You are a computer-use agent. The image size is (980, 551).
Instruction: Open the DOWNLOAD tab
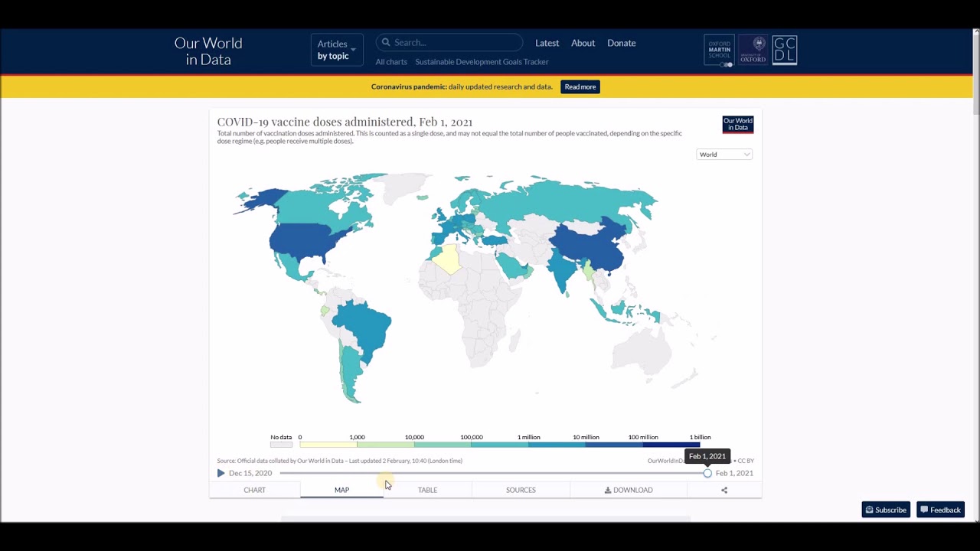pos(629,490)
